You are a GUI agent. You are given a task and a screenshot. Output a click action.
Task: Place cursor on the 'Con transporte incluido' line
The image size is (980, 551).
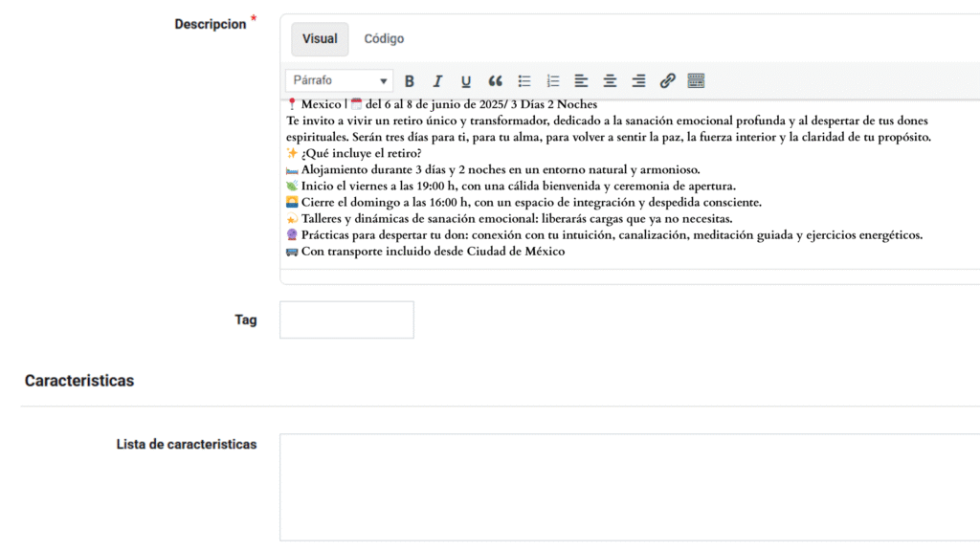pyautogui.click(x=433, y=252)
